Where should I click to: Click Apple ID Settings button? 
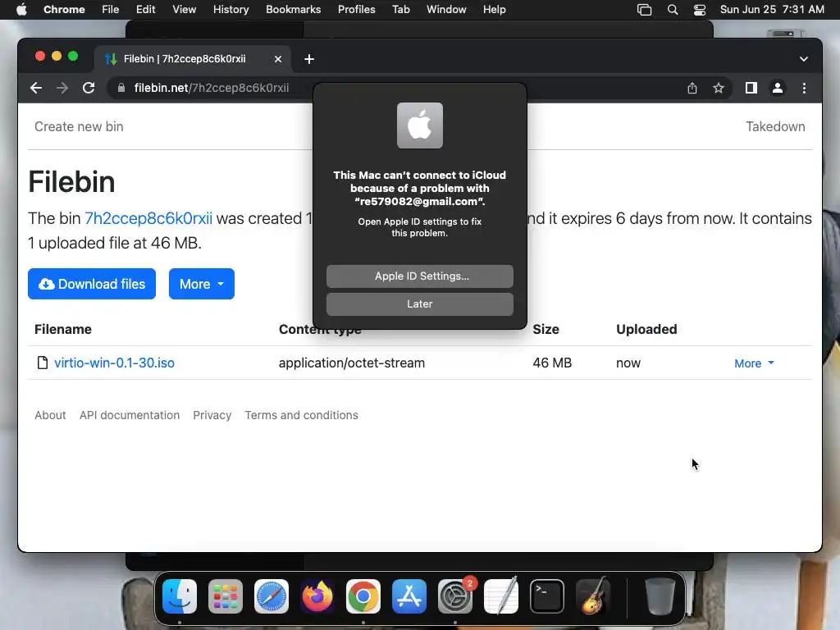[419, 276]
